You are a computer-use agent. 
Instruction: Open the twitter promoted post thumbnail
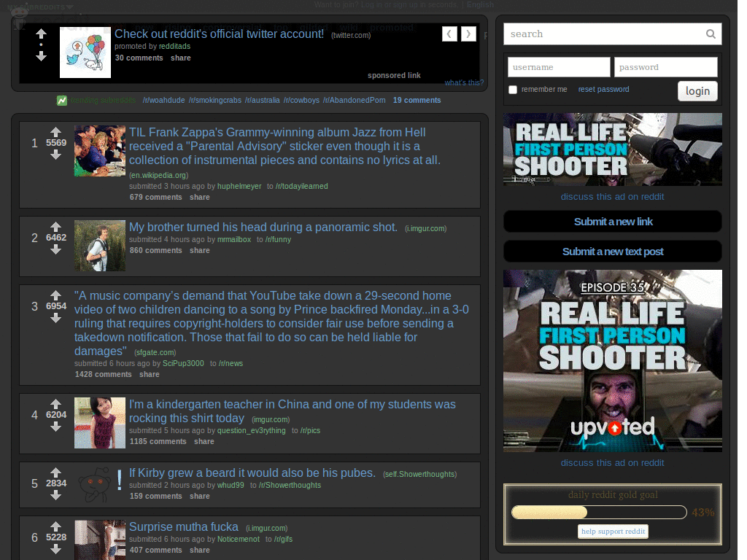(x=85, y=52)
